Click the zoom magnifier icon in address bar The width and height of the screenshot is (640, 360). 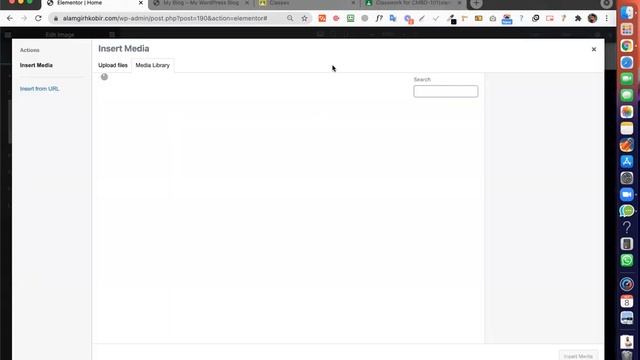(290, 18)
